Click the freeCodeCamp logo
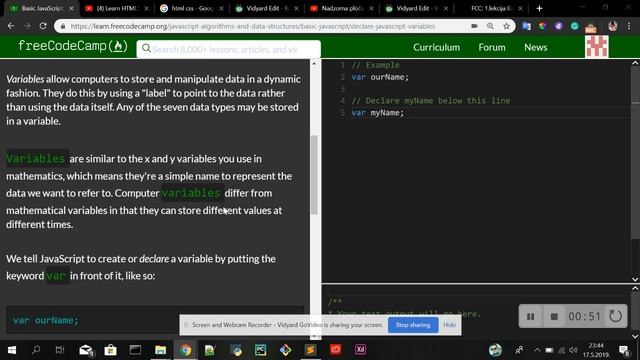Image resolution: width=640 pixels, height=360 pixels. coord(73,46)
